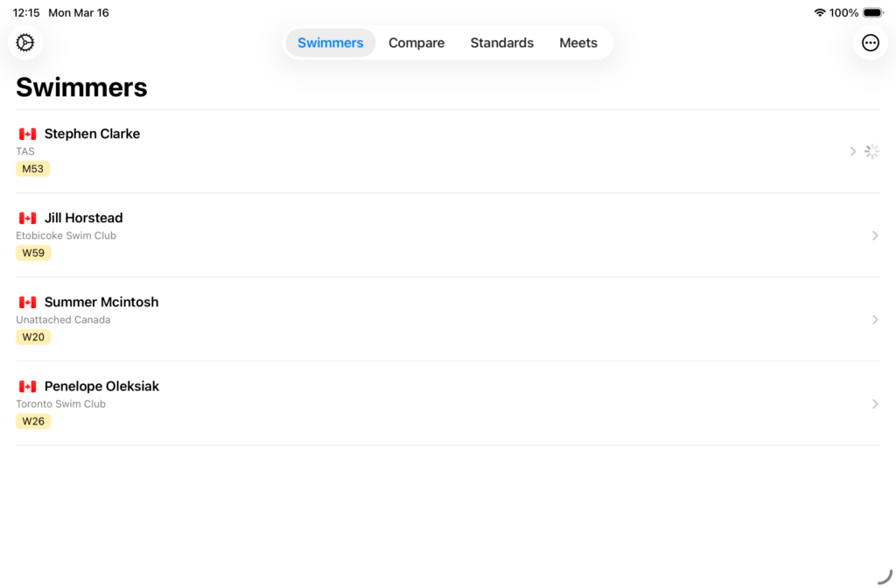Switch to the Compare tab

pos(416,43)
